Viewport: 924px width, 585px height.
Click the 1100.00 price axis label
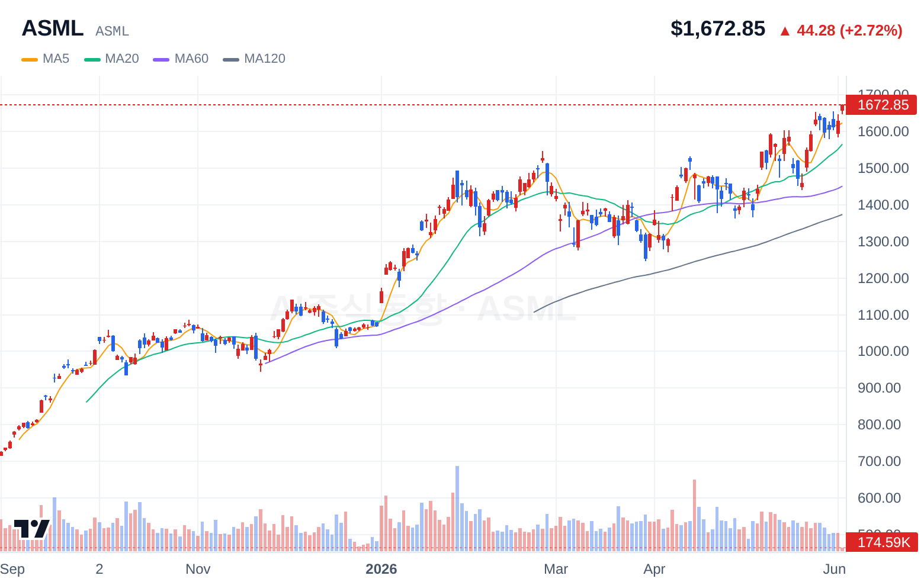tap(883, 315)
